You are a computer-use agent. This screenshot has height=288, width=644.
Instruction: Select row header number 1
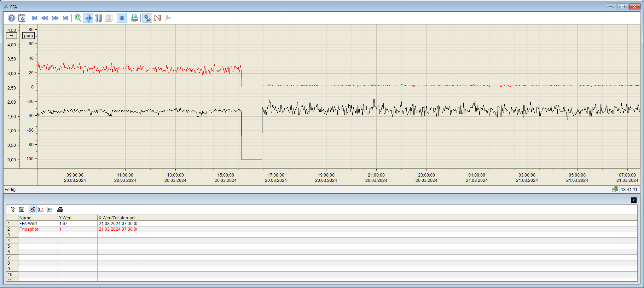[12, 224]
